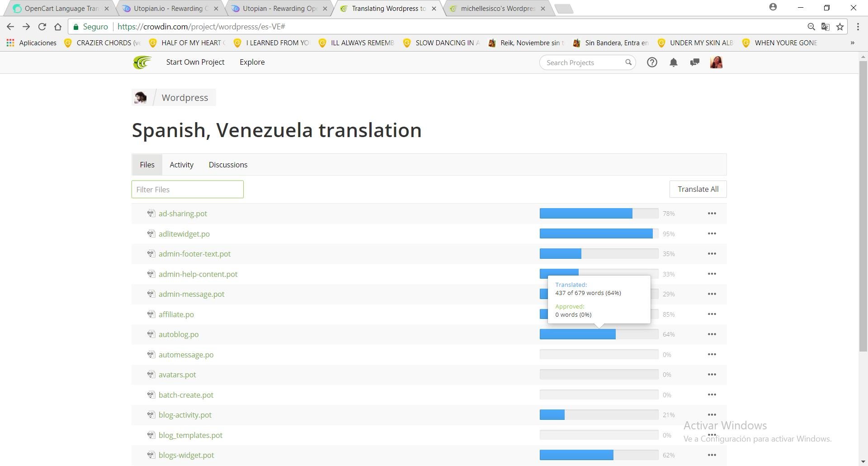Open the Reik, Noviembre sin bookmark
Viewport: 868px width, 466px height.
(x=526, y=43)
